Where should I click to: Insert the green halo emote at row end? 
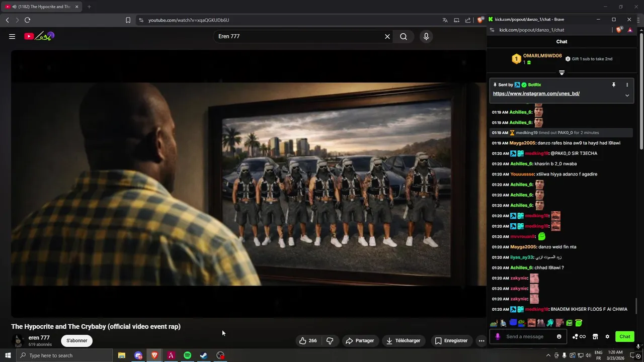[x=579, y=323]
